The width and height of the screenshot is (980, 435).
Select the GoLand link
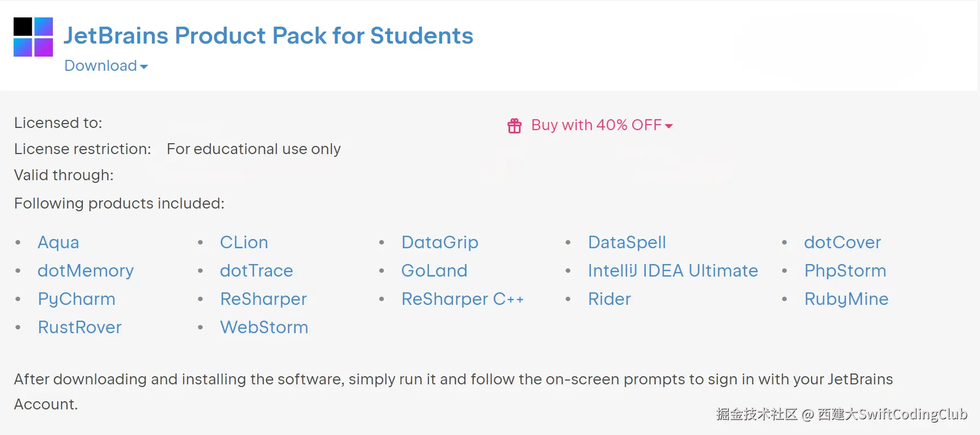pyautogui.click(x=434, y=271)
